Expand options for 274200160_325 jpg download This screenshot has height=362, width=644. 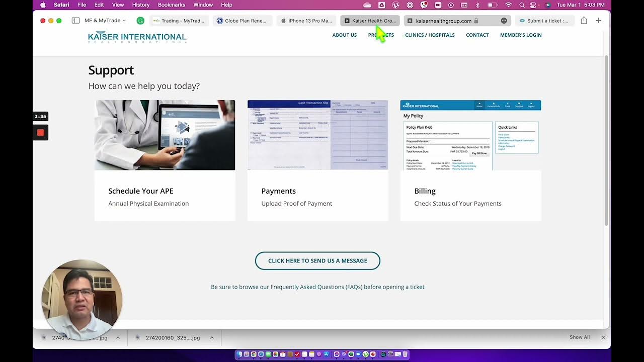coord(212,338)
